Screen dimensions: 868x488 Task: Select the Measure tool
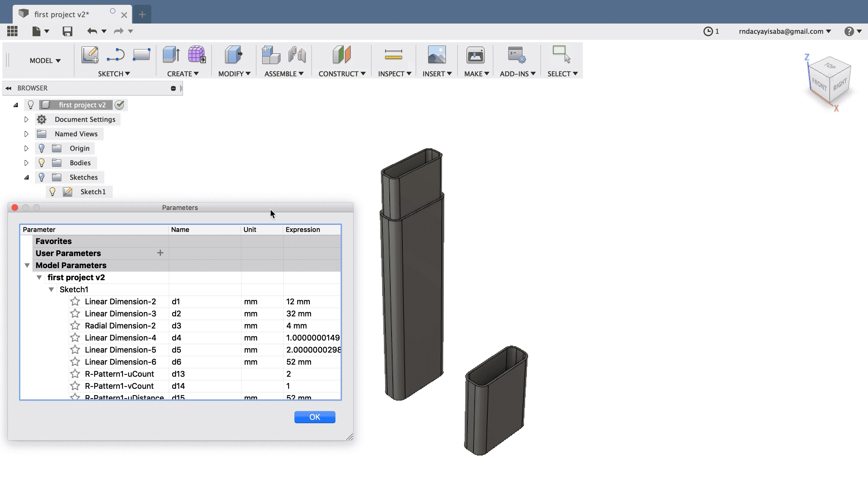[x=393, y=55]
